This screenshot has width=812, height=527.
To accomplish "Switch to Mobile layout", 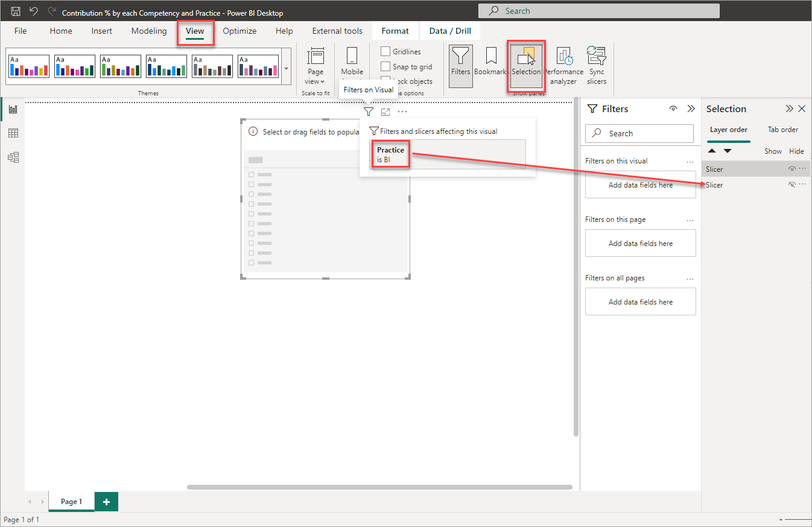I will tap(352, 63).
